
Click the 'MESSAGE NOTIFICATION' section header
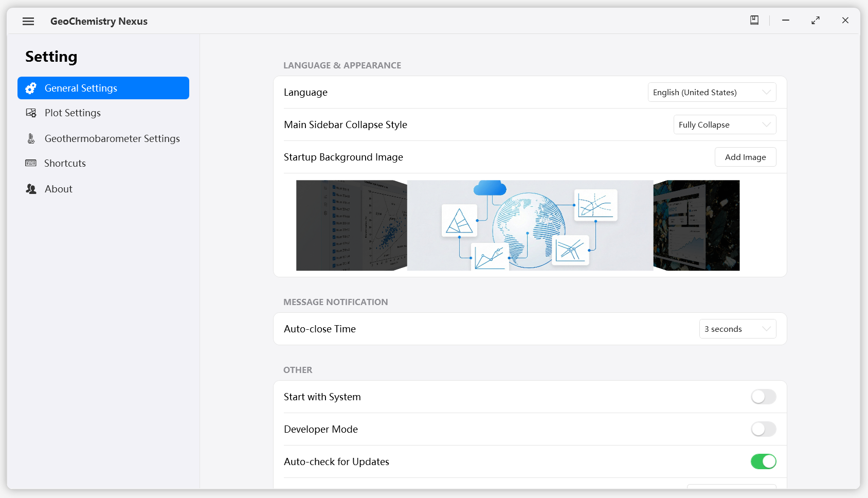pyautogui.click(x=335, y=302)
